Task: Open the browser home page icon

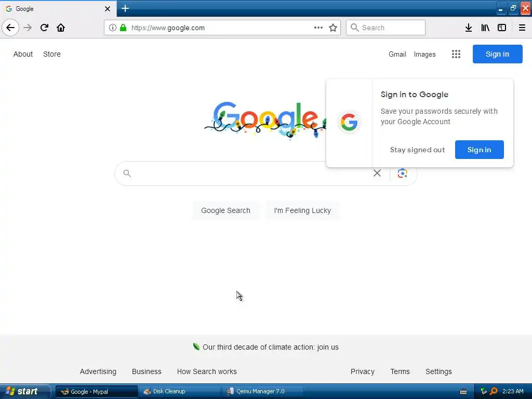Action: click(x=61, y=28)
